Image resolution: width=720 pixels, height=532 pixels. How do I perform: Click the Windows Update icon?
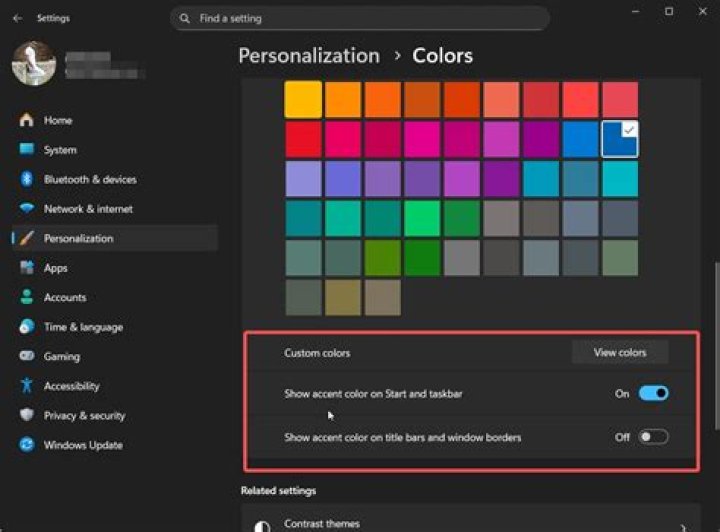pyautogui.click(x=27, y=444)
